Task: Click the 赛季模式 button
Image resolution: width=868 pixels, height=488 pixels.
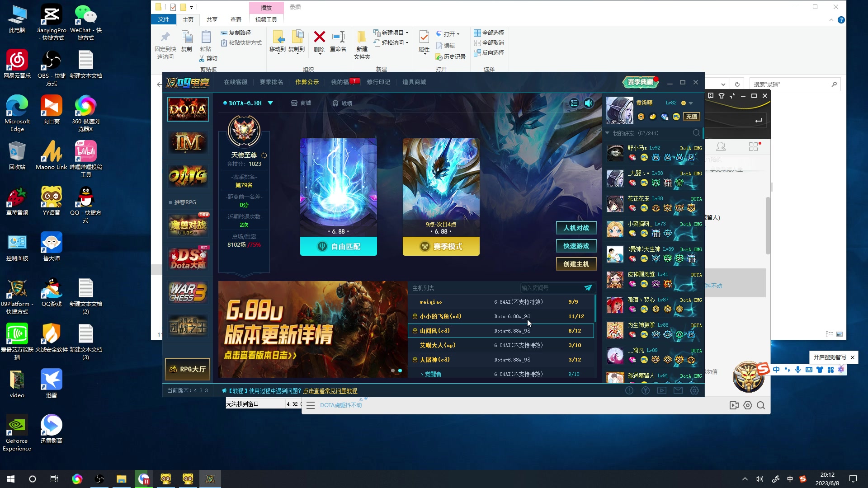Action: [441, 246]
